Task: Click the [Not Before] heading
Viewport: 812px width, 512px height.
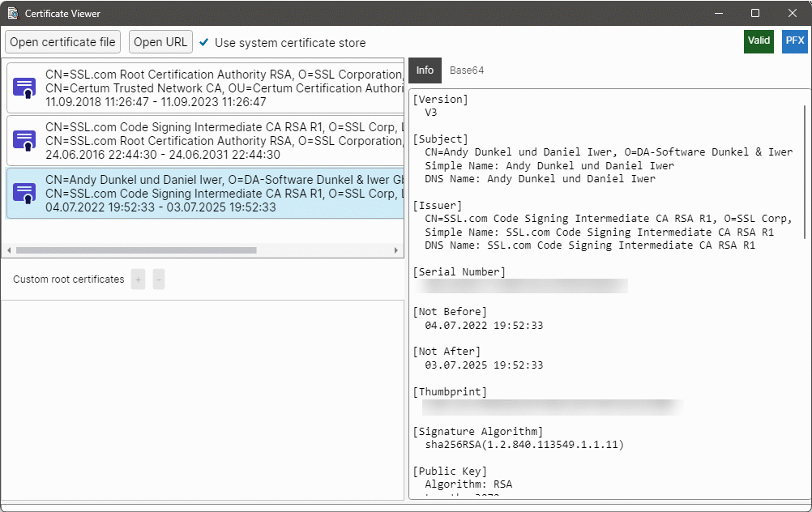Action: click(450, 312)
